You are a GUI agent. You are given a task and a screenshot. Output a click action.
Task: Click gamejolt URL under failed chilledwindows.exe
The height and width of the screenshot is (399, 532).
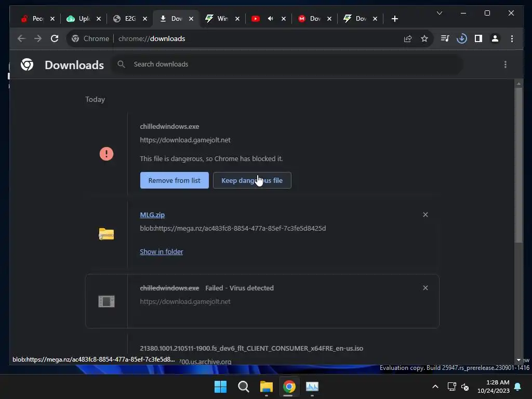(185, 302)
